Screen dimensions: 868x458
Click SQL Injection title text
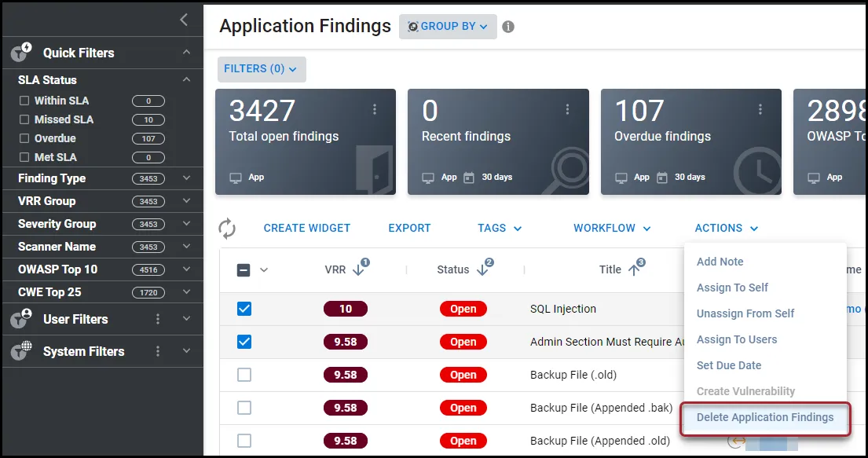[x=563, y=309]
